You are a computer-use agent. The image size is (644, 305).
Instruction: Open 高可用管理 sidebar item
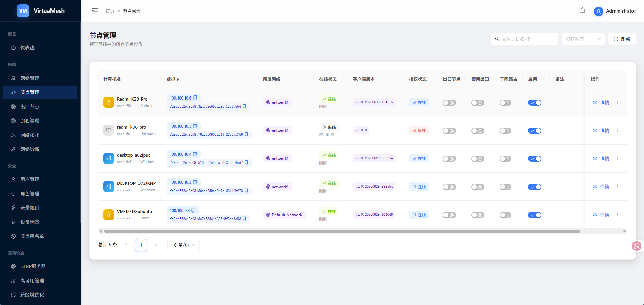pos(40,281)
